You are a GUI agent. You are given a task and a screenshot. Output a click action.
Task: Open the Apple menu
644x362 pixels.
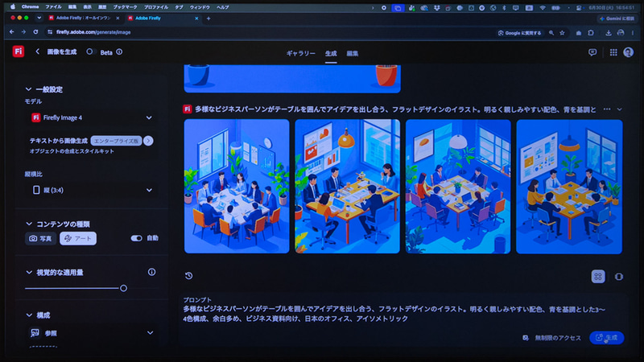13,7
